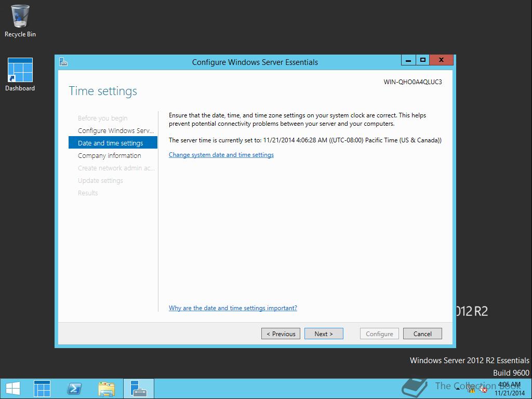Click the Time settings heading

103,91
